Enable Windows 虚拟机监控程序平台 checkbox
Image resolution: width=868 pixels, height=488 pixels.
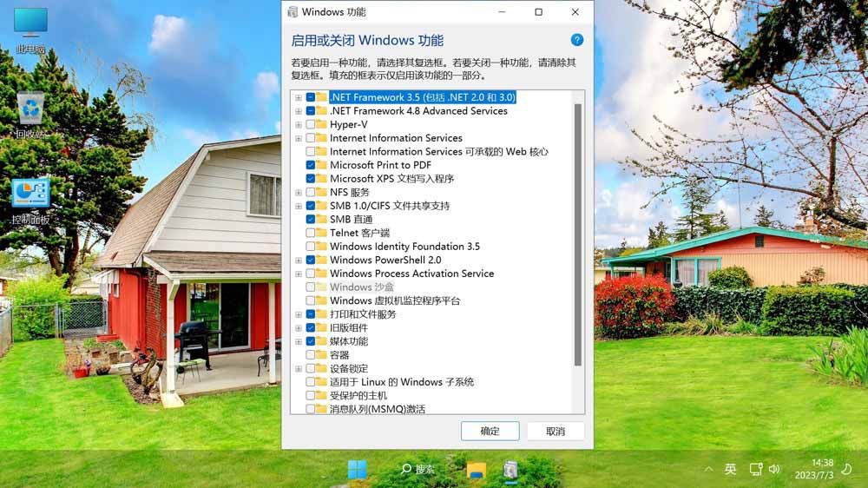[311, 300]
